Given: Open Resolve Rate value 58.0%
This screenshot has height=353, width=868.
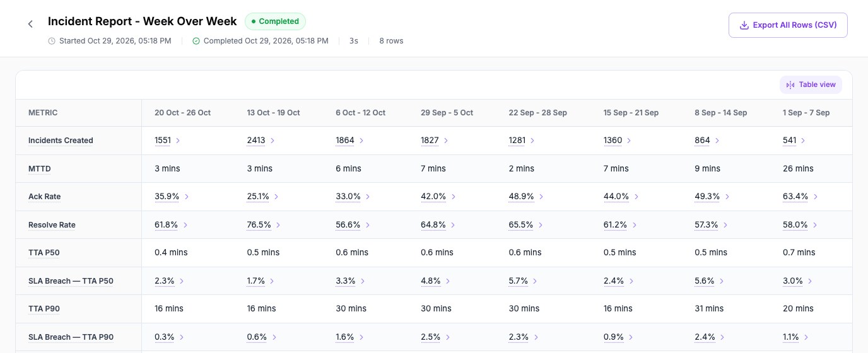Looking at the screenshot, I should pos(795,225).
